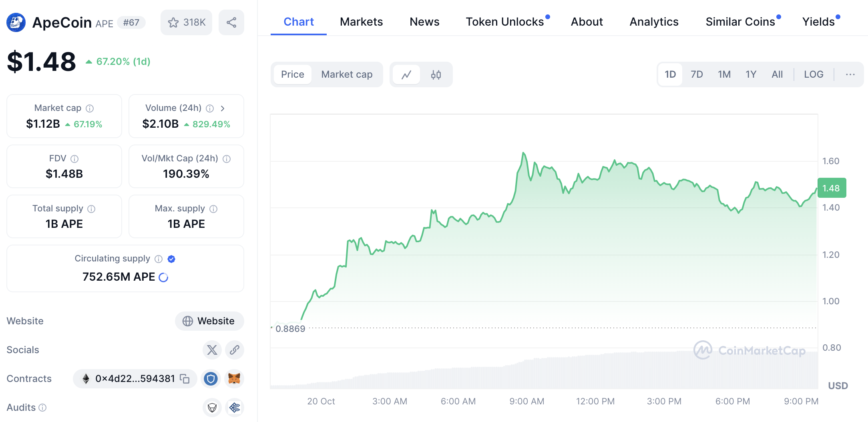Show Total supply info icon
Screen dimensions: 868x422
[91, 209]
